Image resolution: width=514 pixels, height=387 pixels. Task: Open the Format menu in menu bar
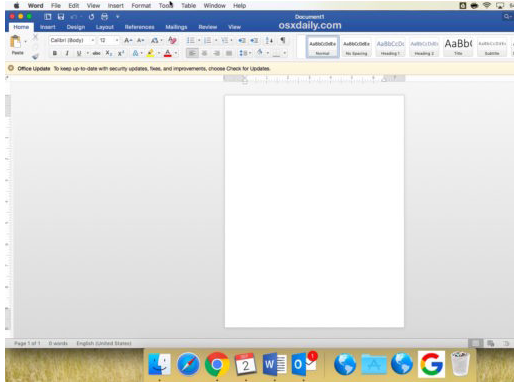pyautogui.click(x=141, y=6)
